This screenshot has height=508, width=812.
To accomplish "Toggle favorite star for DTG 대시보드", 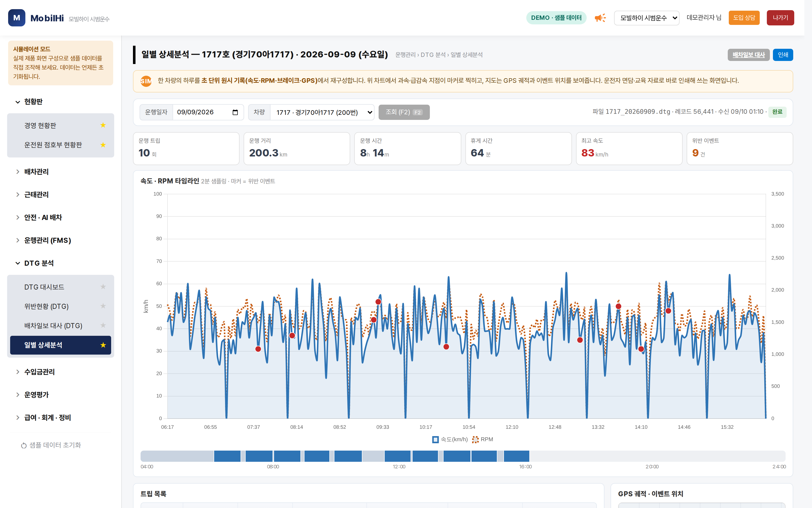I will [103, 287].
